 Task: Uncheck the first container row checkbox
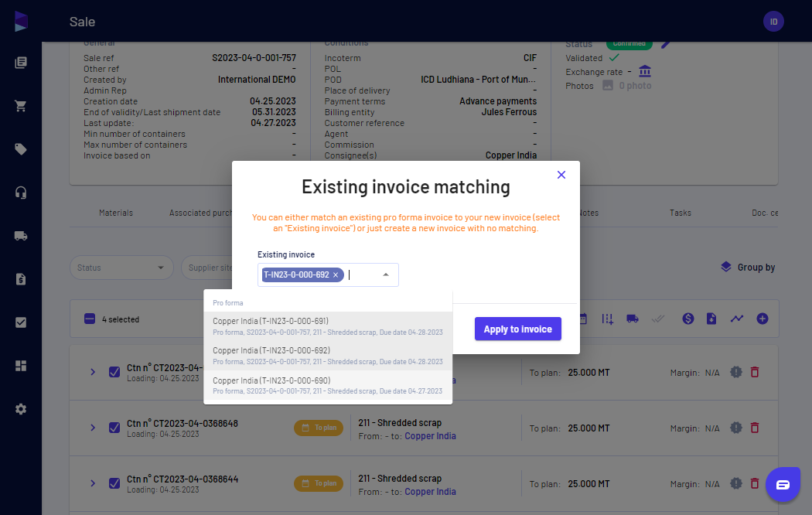point(114,372)
